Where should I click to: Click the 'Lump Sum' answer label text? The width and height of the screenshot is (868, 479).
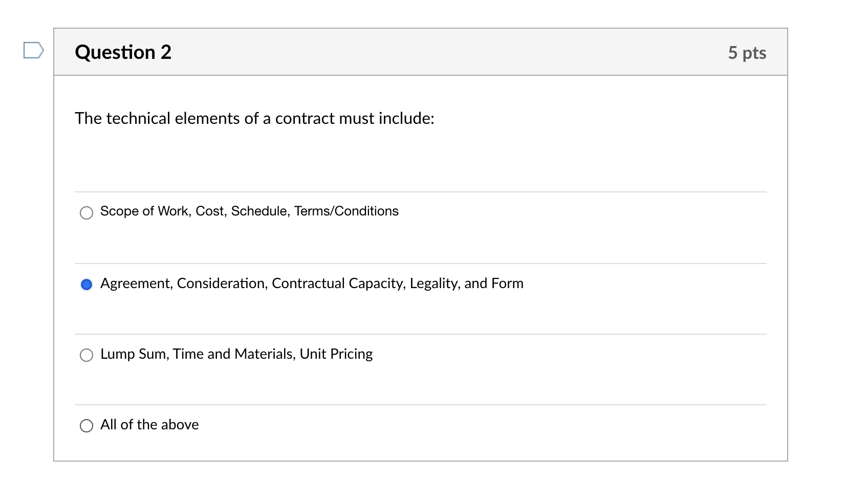click(x=236, y=354)
